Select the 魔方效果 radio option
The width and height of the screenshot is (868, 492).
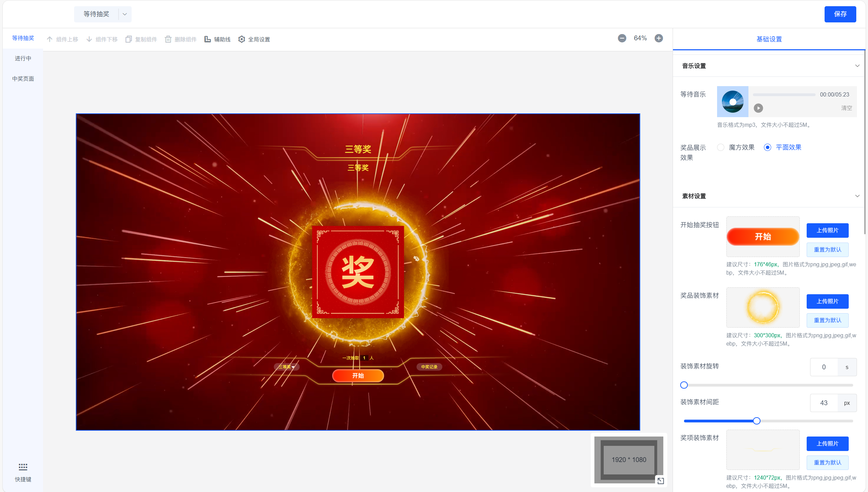coord(721,147)
